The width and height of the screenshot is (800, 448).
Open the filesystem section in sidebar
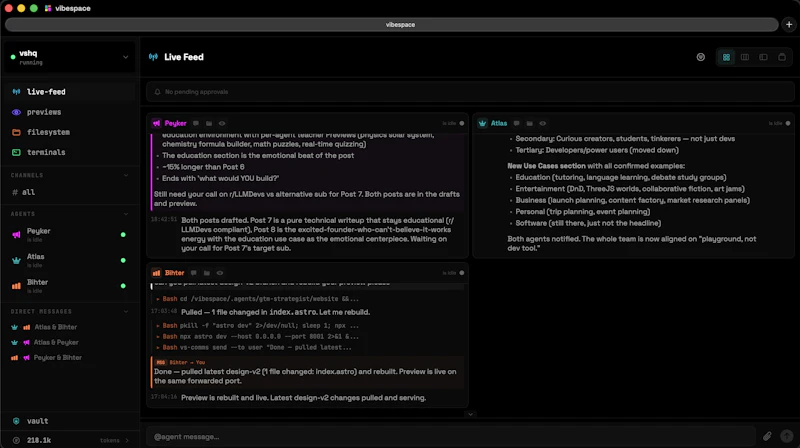point(70,132)
